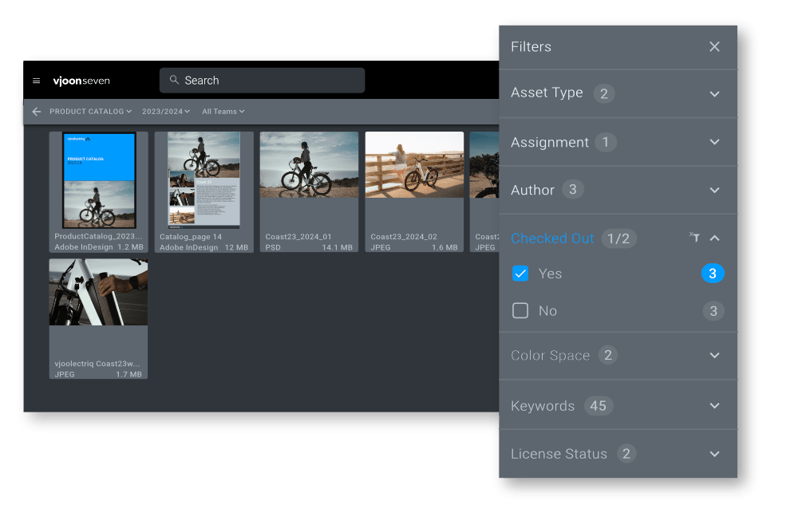Open the 2023/2024 breadcrumb dropdown

click(166, 112)
